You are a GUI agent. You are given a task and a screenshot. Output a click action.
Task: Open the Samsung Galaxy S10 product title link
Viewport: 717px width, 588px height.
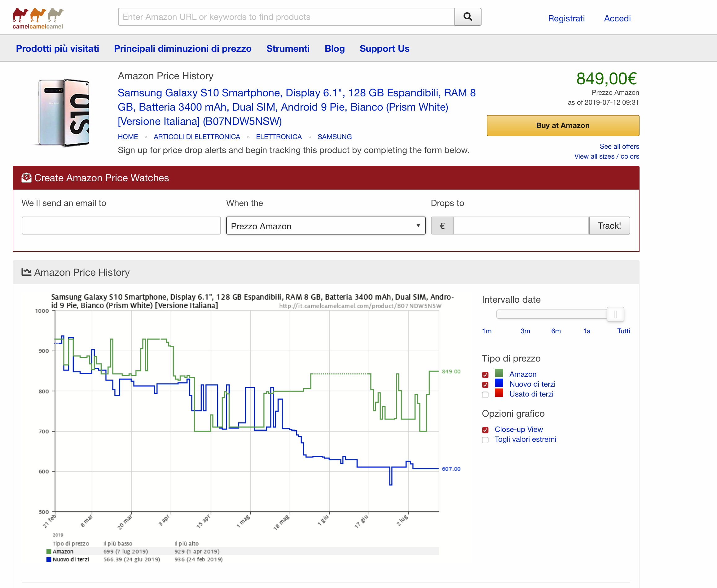pos(296,107)
